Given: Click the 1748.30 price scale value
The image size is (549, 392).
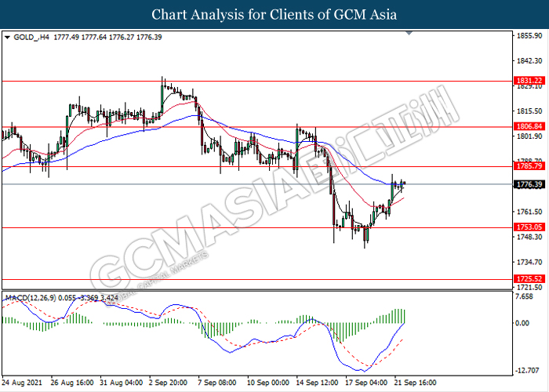Looking at the screenshot, I should pos(529,237).
